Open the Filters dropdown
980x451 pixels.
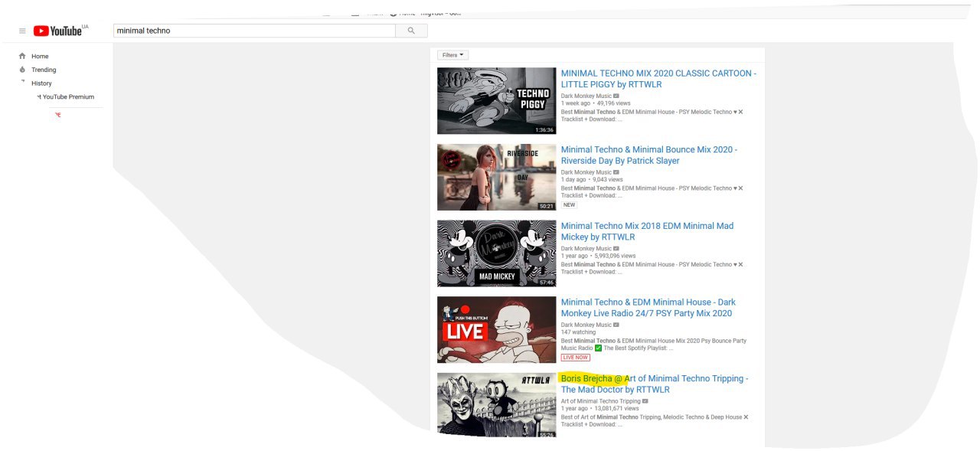(x=453, y=55)
